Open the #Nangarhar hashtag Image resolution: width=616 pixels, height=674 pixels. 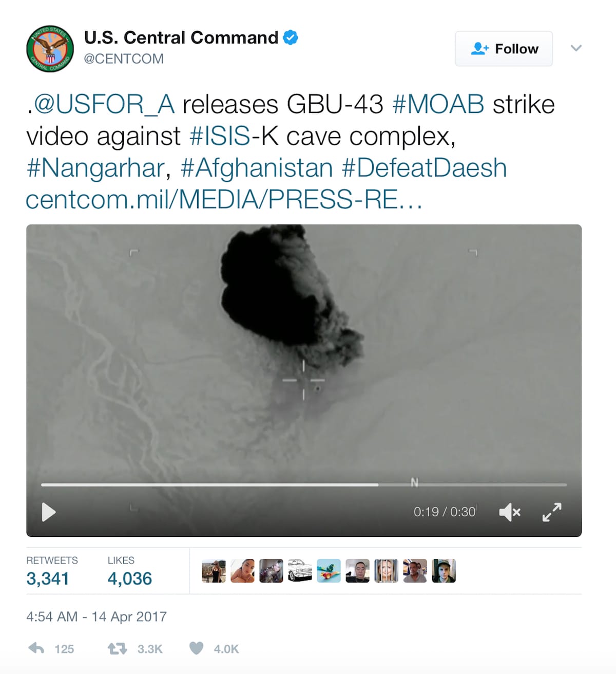click(95, 168)
